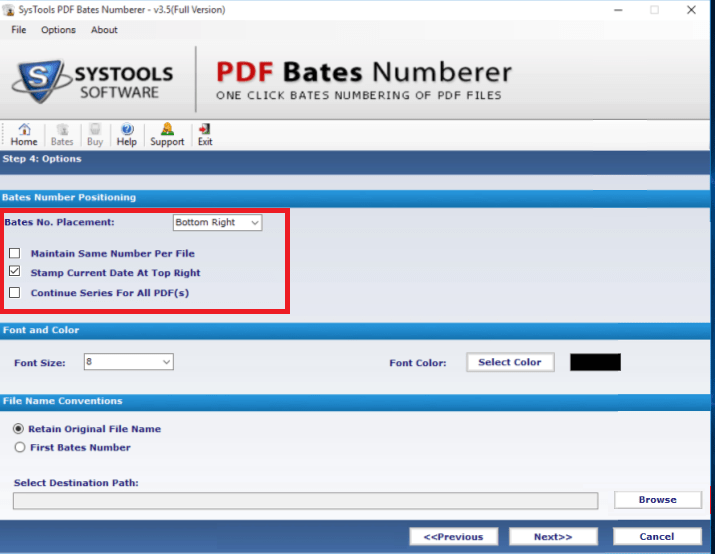The image size is (715, 554).
Task: Enable Maintain Same Number Per File
Action: tap(15, 253)
